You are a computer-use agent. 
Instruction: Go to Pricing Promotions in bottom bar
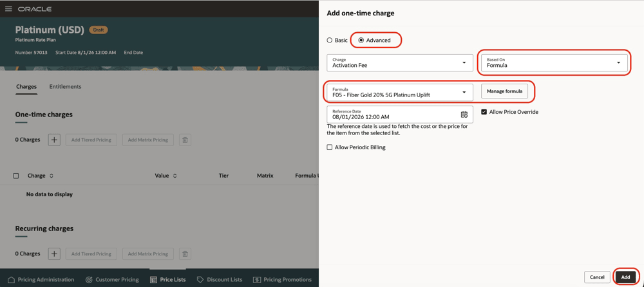click(283, 280)
